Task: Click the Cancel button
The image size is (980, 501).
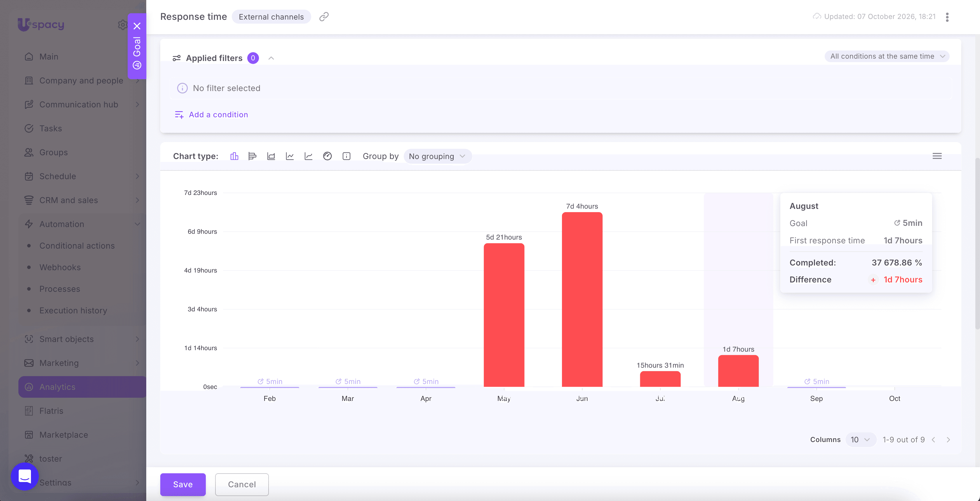Action: pyautogui.click(x=242, y=484)
